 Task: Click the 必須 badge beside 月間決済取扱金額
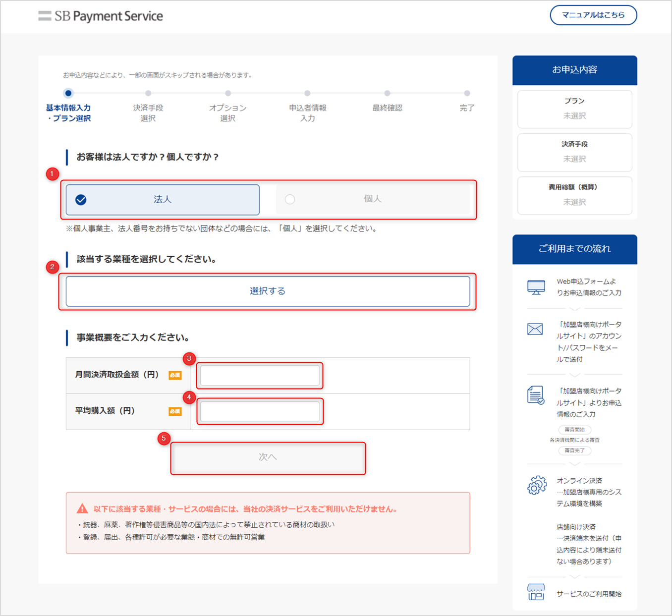[x=175, y=375]
